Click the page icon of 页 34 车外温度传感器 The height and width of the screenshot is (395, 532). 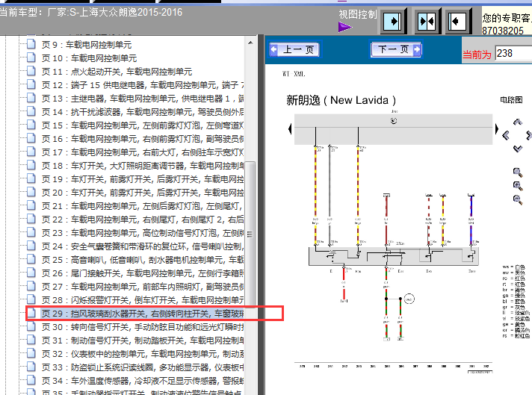click(31, 380)
